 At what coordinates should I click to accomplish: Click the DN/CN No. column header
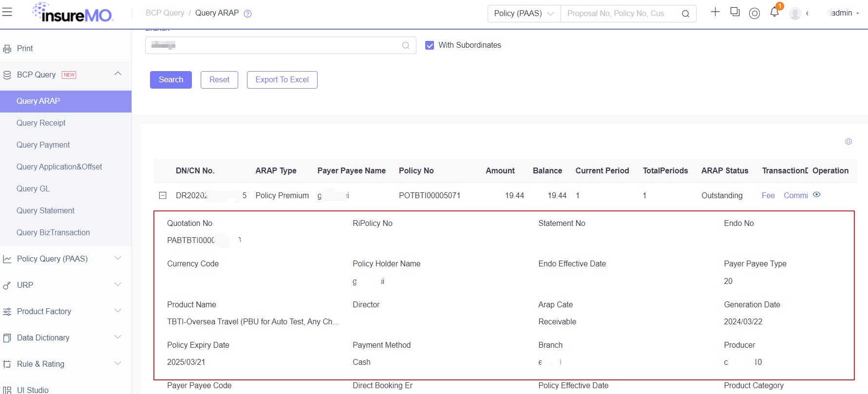(195, 171)
